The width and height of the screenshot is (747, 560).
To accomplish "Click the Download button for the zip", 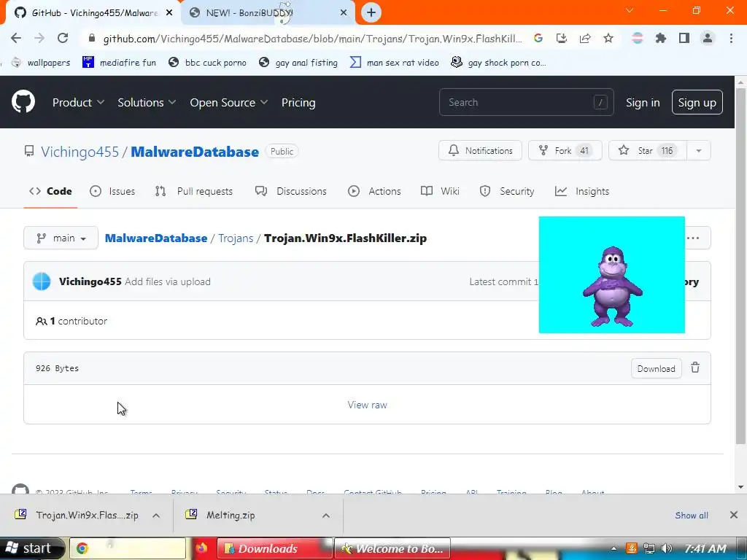I will click(656, 368).
